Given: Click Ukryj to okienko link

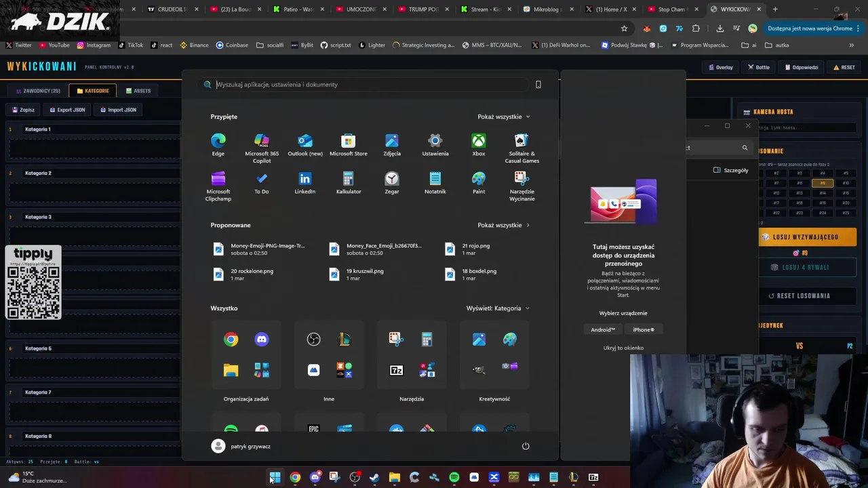Looking at the screenshot, I should coord(623,348).
